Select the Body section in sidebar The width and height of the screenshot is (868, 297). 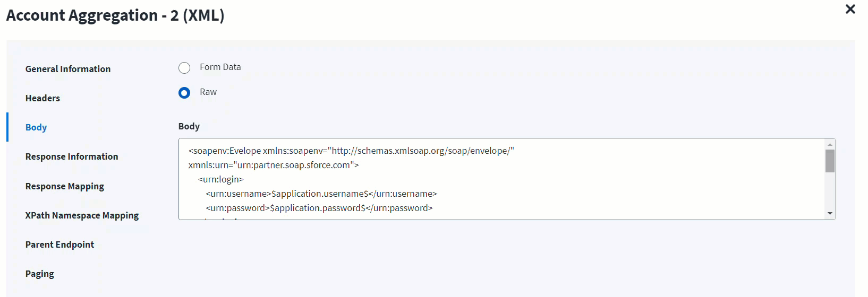click(x=36, y=127)
